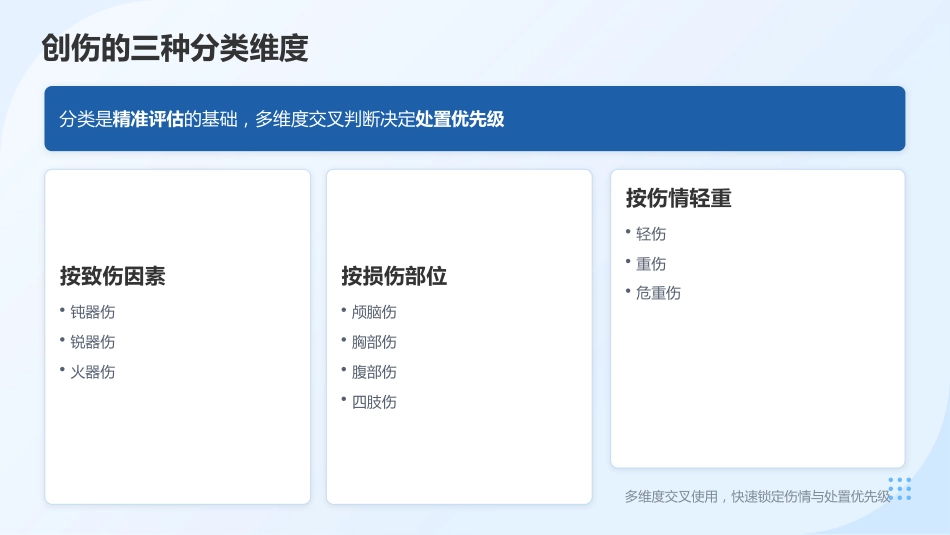This screenshot has height=535, width=950.
Task: Click the bullet 火器伤
Action: pos(93,371)
